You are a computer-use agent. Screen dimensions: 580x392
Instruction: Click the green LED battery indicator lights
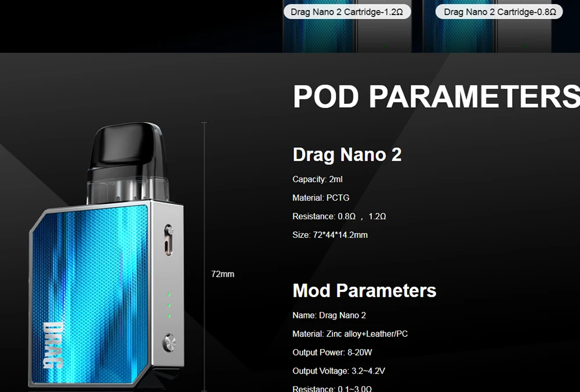(x=169, y=305)
